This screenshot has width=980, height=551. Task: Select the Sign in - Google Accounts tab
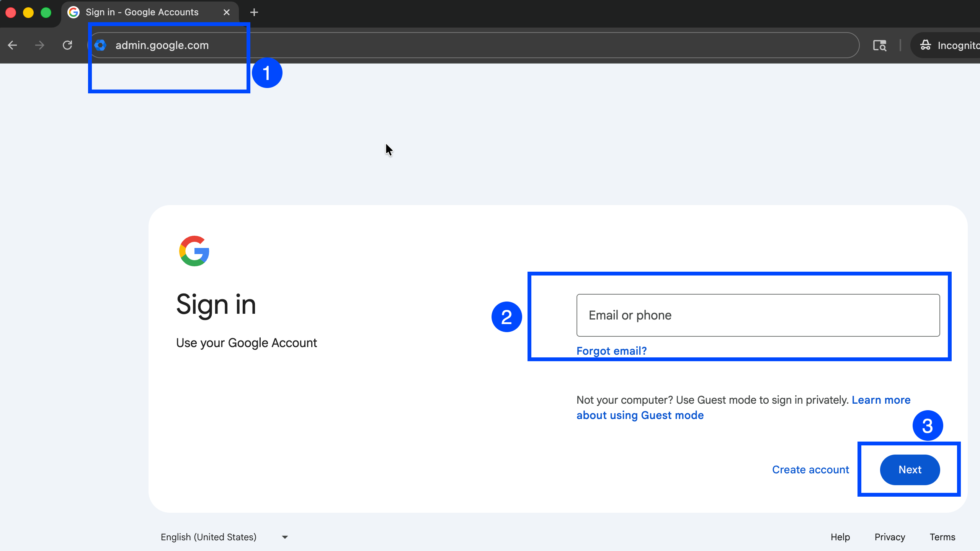142,12
